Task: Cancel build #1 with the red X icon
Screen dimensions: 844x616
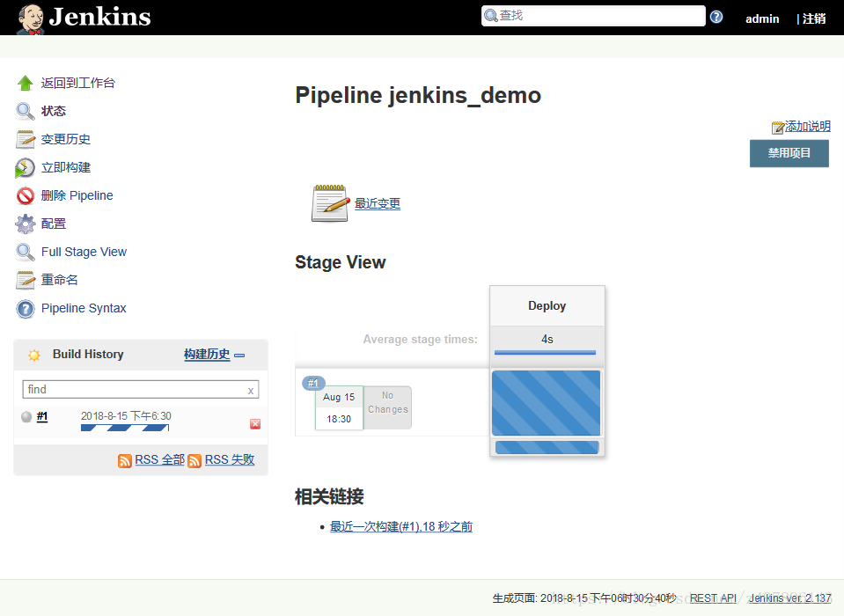Action: (x=255, y=424)
